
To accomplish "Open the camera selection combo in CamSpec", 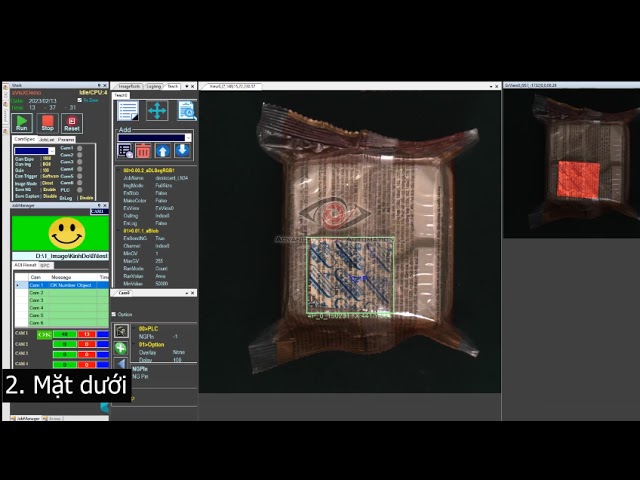I will coord(34,151).
